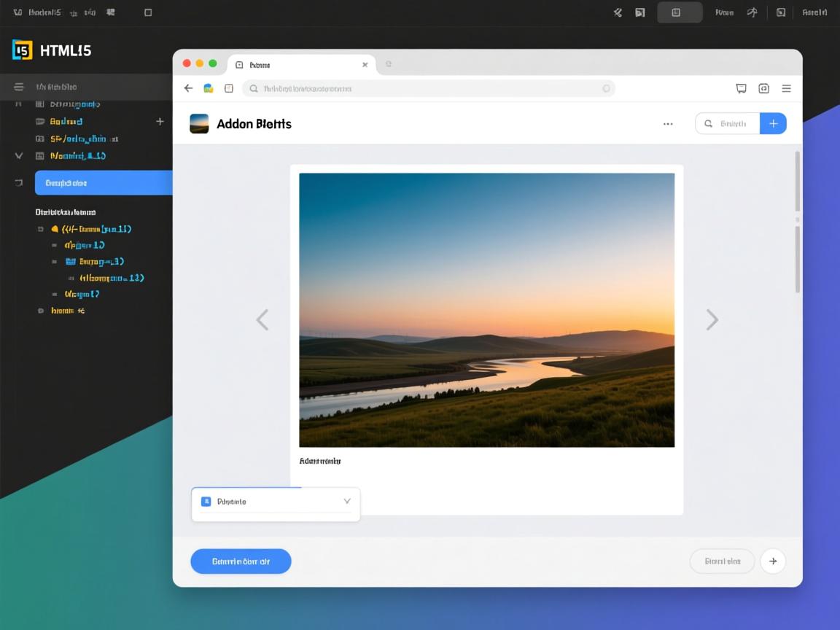Click the plus icon in the sidebar tree
The height and width of the screenshot is (630, 840).
(160, 121)
